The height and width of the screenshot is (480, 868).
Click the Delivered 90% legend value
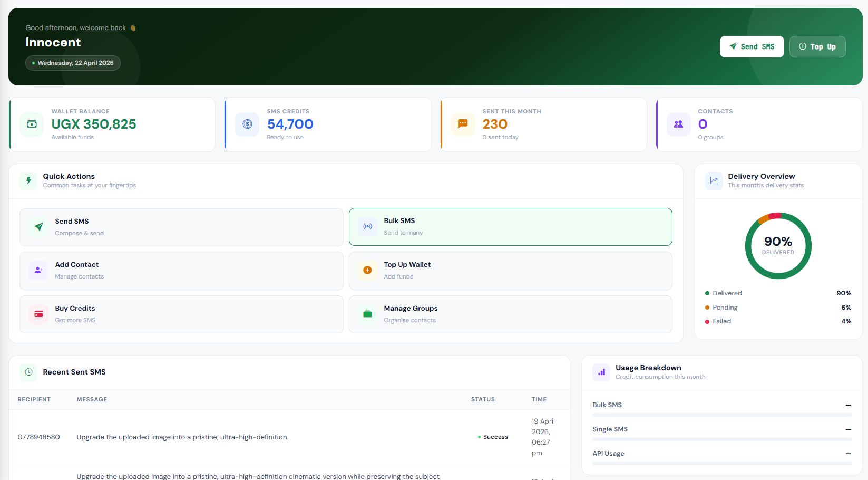coord(844,293)
